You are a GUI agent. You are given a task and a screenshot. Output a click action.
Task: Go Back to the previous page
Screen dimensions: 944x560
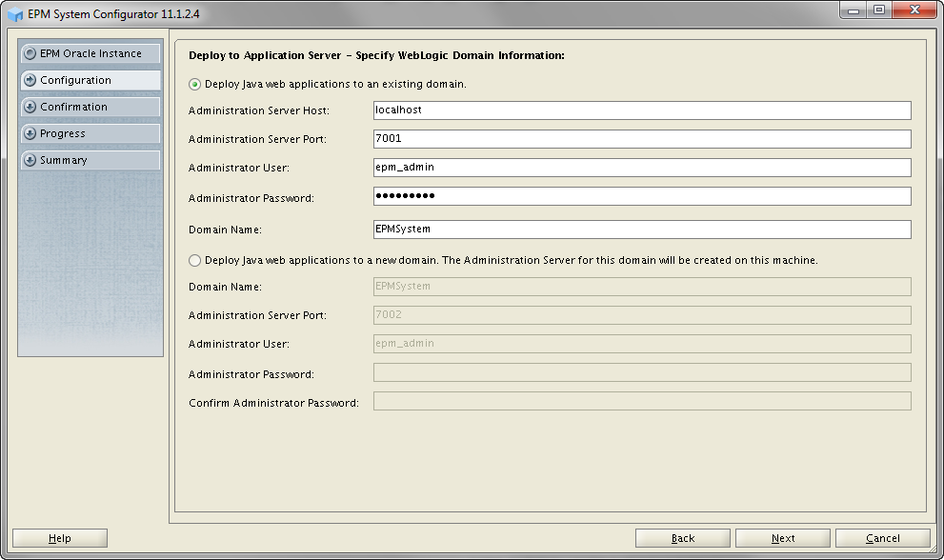[x=683, y=538]
